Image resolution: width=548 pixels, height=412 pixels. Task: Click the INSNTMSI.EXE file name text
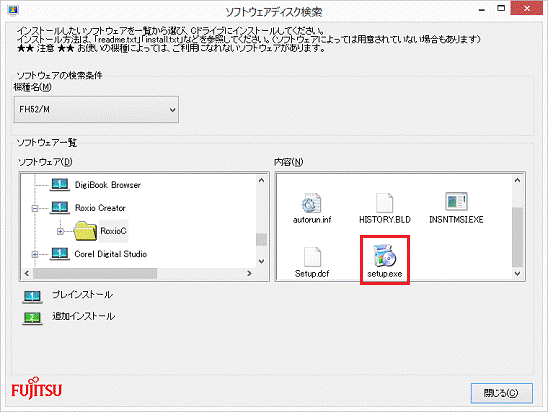[456, 219]
